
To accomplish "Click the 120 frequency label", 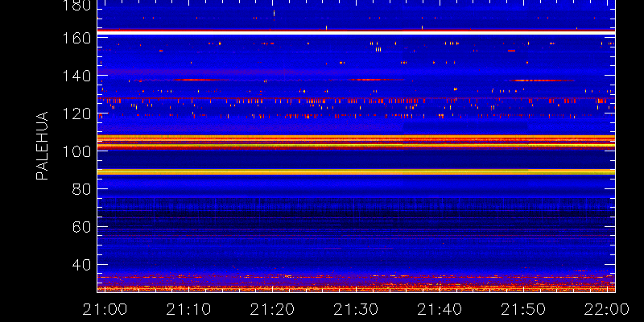I will 76,114.
